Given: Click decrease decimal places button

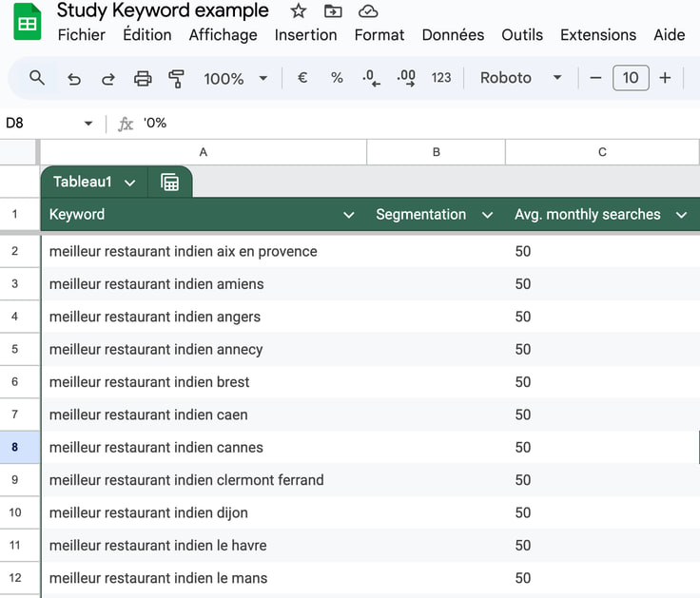Looking at the screenshot, I should pos(371,78).
